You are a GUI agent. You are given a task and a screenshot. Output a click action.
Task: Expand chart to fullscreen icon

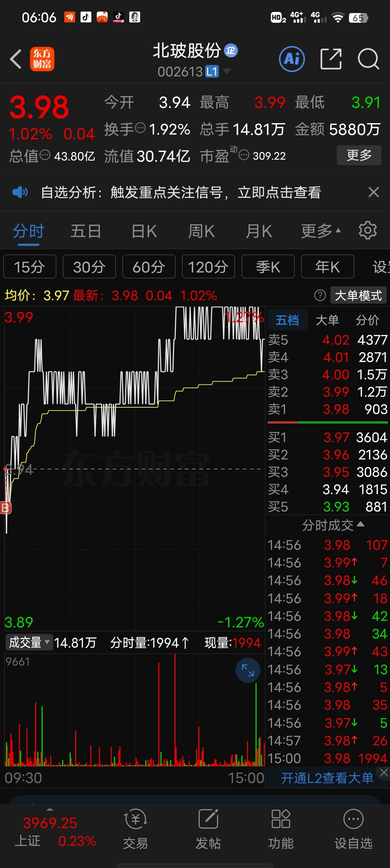point(248,670)
